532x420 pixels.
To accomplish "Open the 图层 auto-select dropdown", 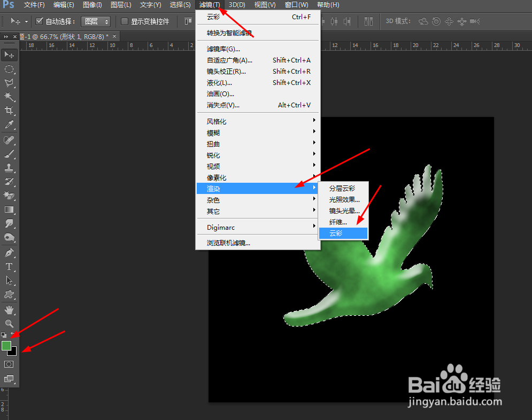I will [x=96, y=22].
